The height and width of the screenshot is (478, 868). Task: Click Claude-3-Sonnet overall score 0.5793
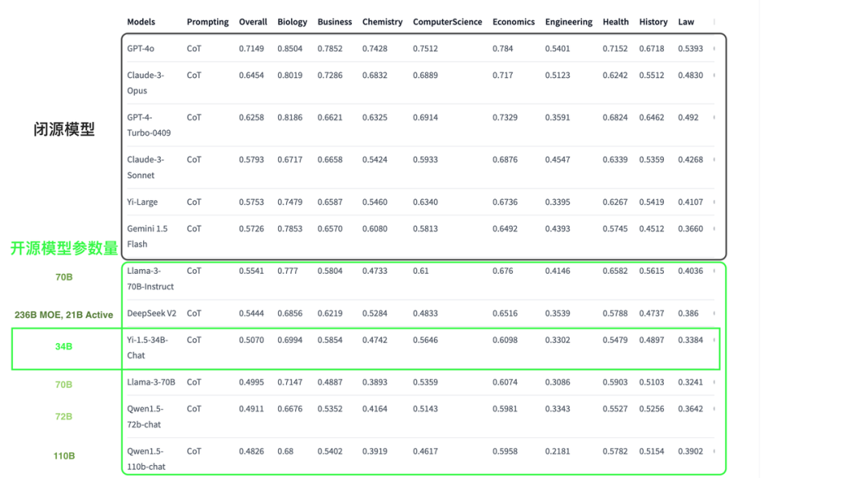251,160
